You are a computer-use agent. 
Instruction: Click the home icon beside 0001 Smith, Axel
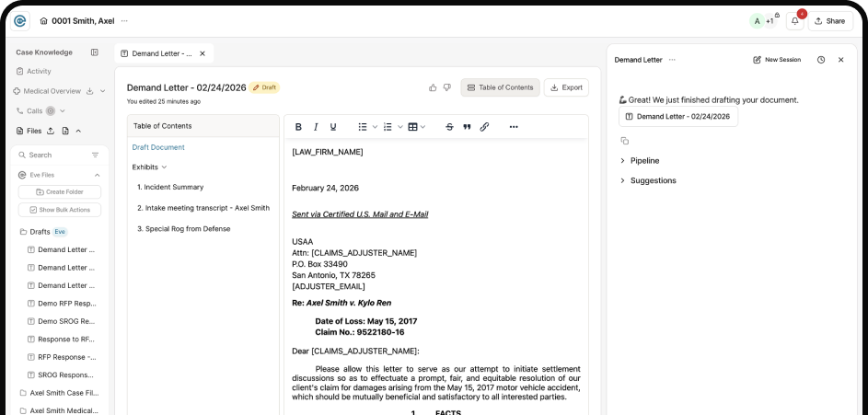click(x=44, y=21)
